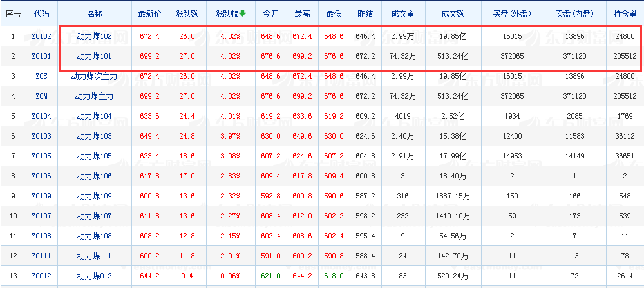
Task: Open the 动力煤107 contract name
Action: 95,216
